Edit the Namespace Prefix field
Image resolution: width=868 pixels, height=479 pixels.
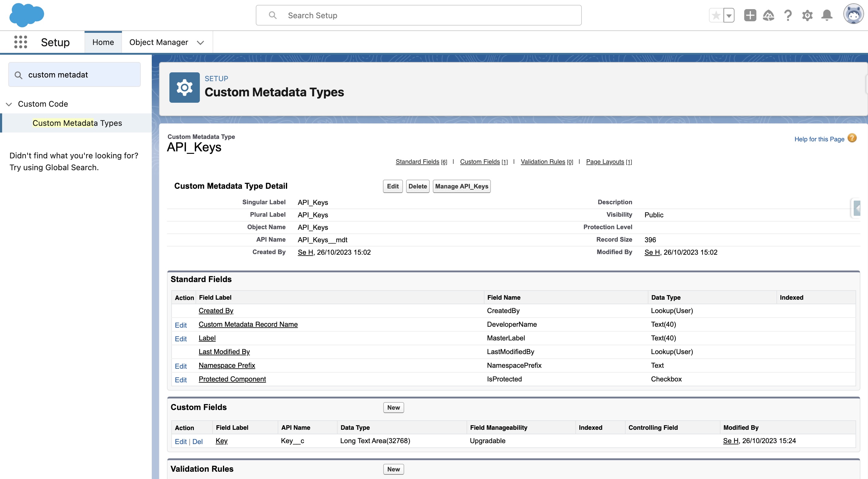click(181, 366)
